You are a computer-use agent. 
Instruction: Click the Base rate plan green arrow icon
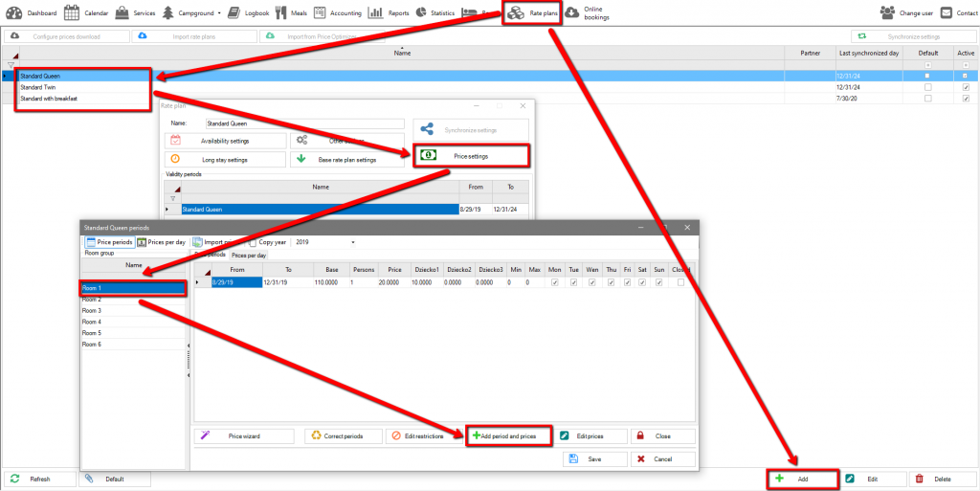[x=301, y=159]
